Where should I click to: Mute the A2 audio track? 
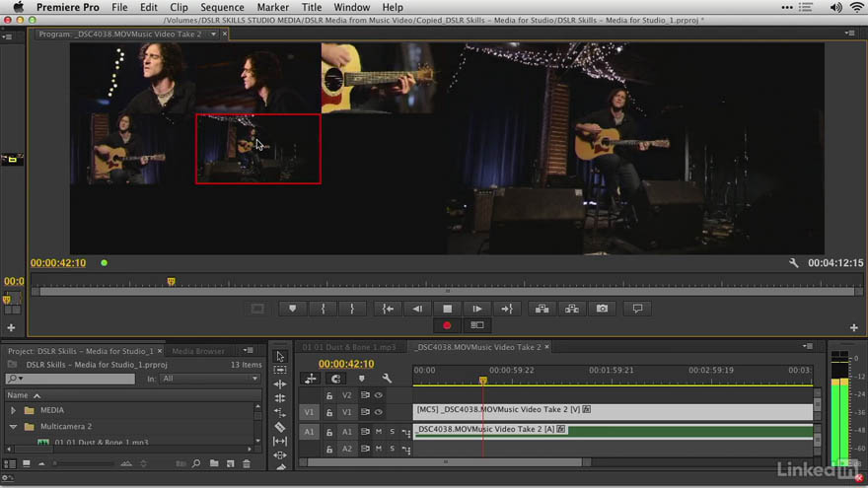(x=379, y=449)
